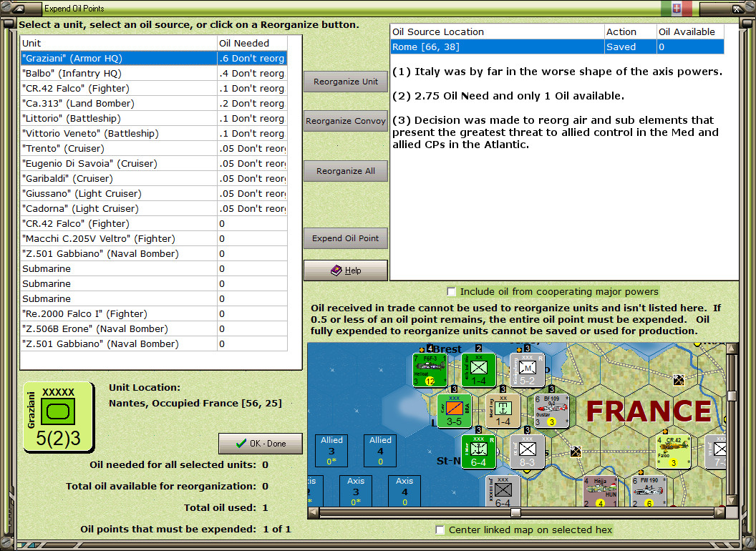
Task: Click the tan 1-4 marine engineer counter
Action: click(503, 411)
